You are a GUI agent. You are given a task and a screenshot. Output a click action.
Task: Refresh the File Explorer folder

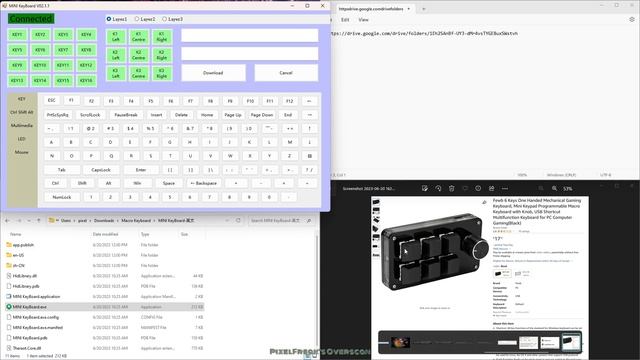[x=238, y=220]
